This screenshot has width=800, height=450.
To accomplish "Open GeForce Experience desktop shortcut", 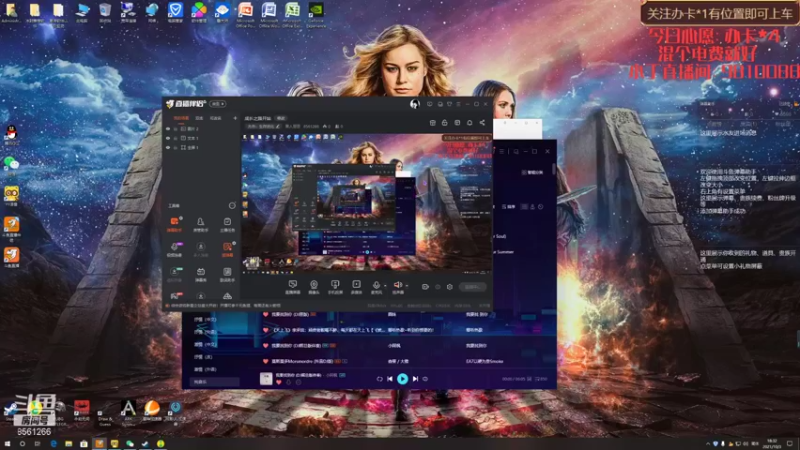I will (316, 13).
